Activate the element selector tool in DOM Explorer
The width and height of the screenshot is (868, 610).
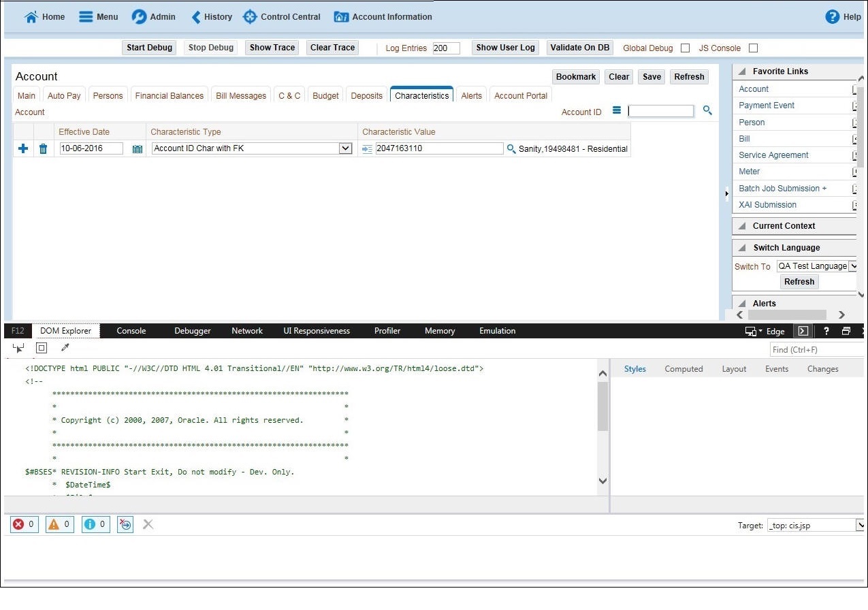(x=18, y=347)
